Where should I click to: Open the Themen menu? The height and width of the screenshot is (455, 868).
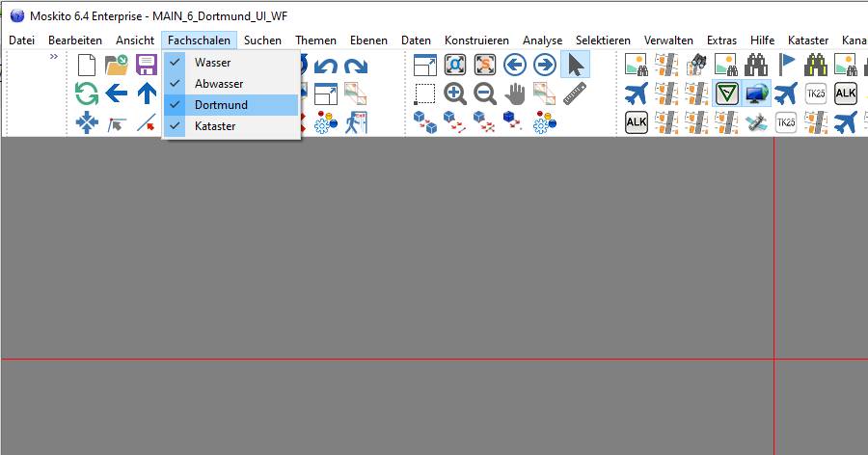(x=315, y=40)
